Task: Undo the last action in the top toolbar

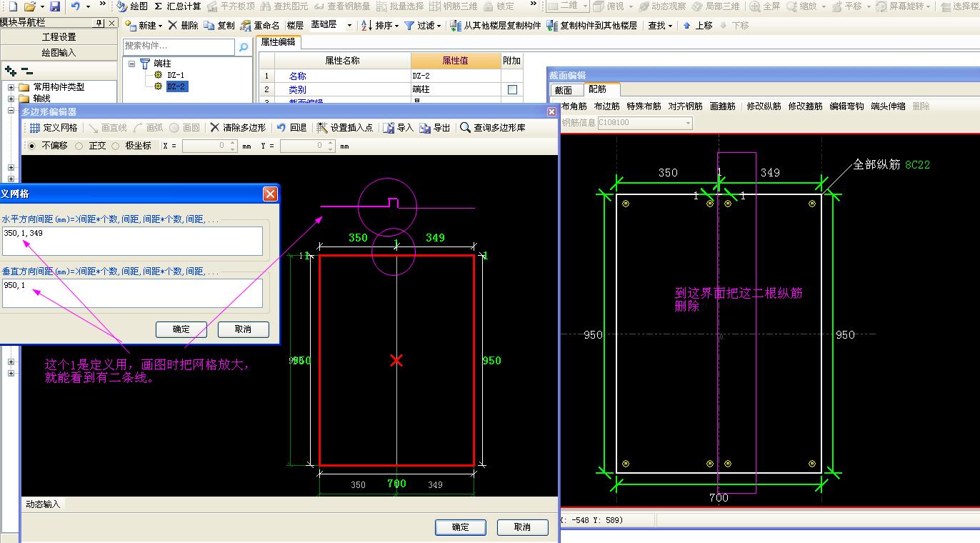Action: click(x=76, y=6)
